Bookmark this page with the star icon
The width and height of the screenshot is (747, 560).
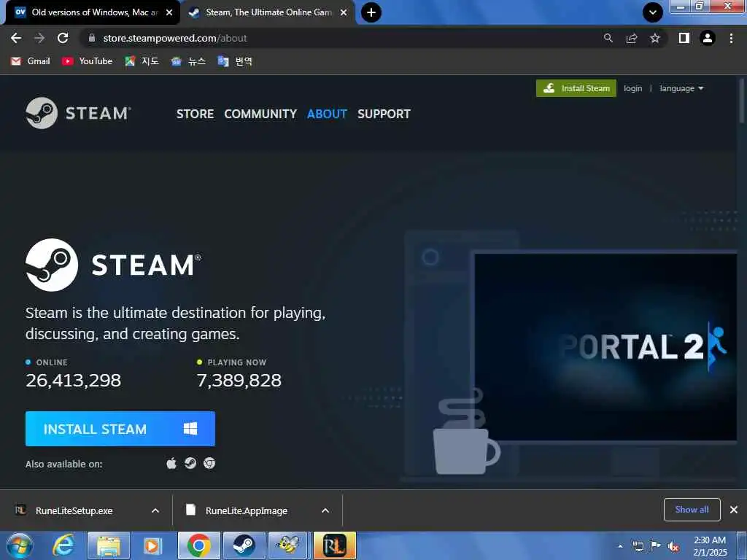(655, 38)
